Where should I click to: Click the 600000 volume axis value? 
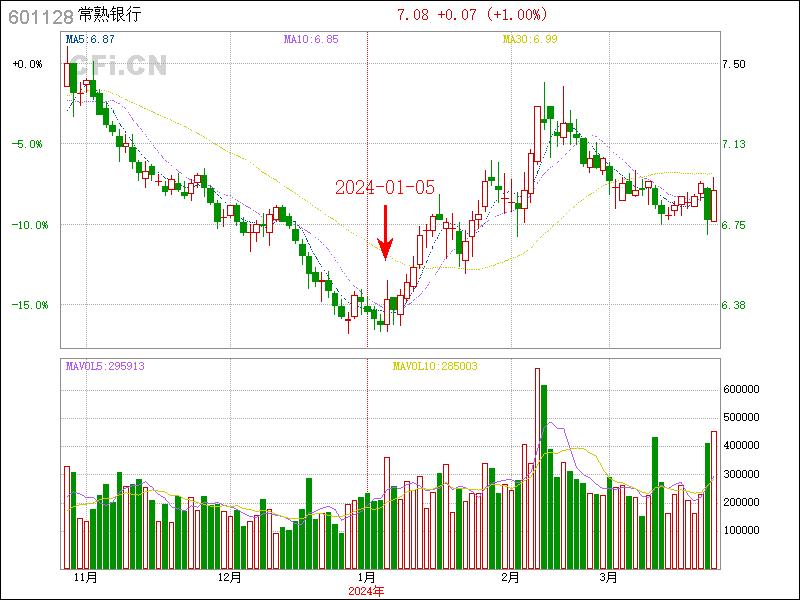pyautogui.click(x=741, y=390)
